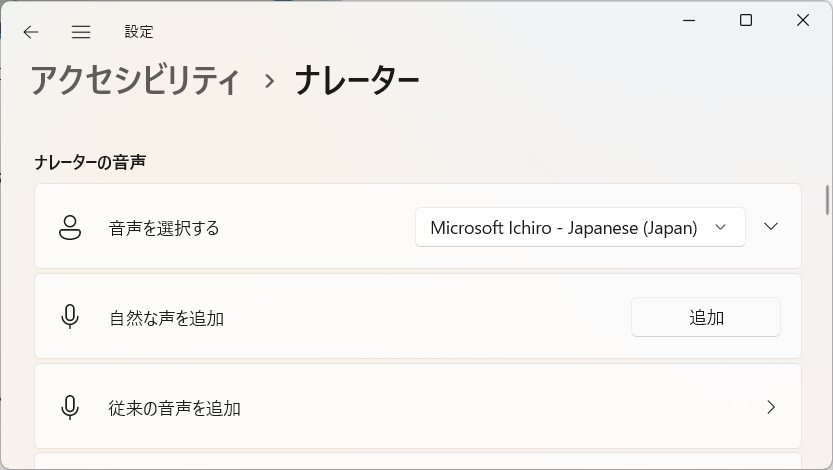Select the ナレーター breadcrumb title
The image size is (833, 470).
tap(357, 81)
